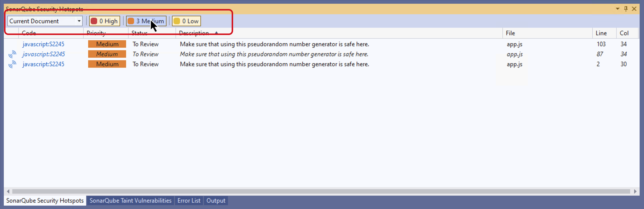Open javascript:S2245 rule link on line 2 row
This screenshot has height=209, width=644.
click(x=43, y=64)
